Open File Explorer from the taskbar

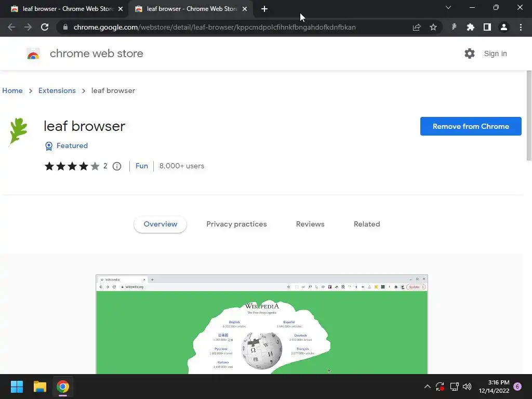click(39, 387)
